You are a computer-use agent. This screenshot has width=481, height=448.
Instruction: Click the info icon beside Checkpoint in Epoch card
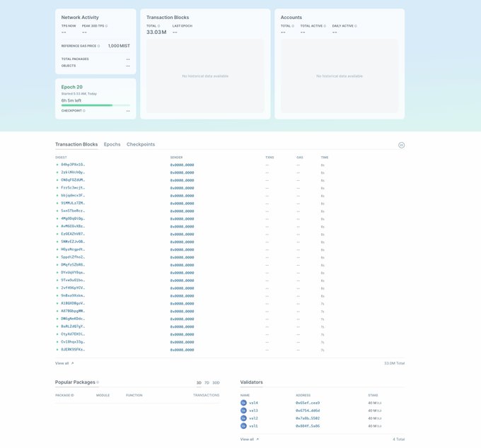point(84,111)
